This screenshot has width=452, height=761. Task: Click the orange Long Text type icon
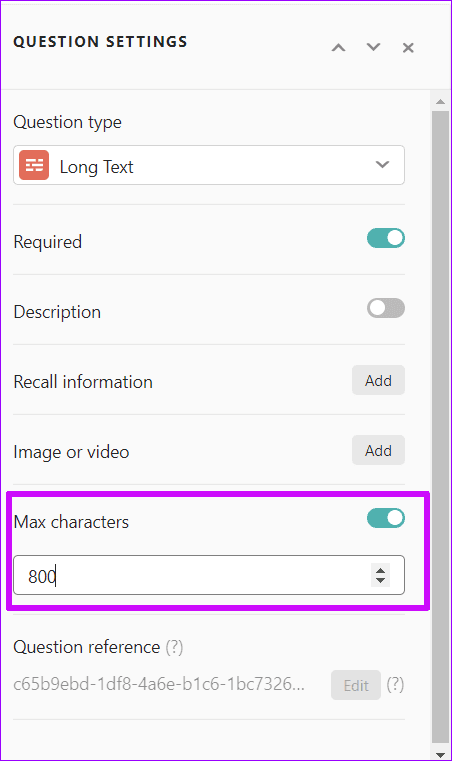(34, 165)
